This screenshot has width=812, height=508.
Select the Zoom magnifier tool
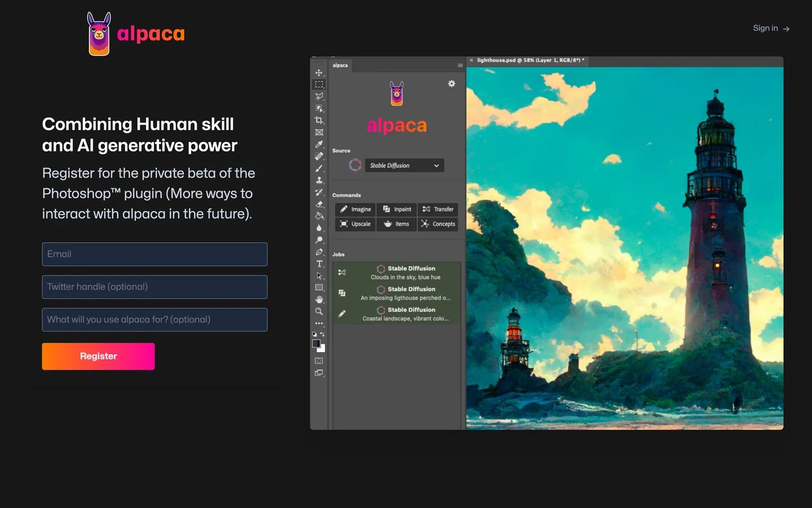(x=319, y=312)
